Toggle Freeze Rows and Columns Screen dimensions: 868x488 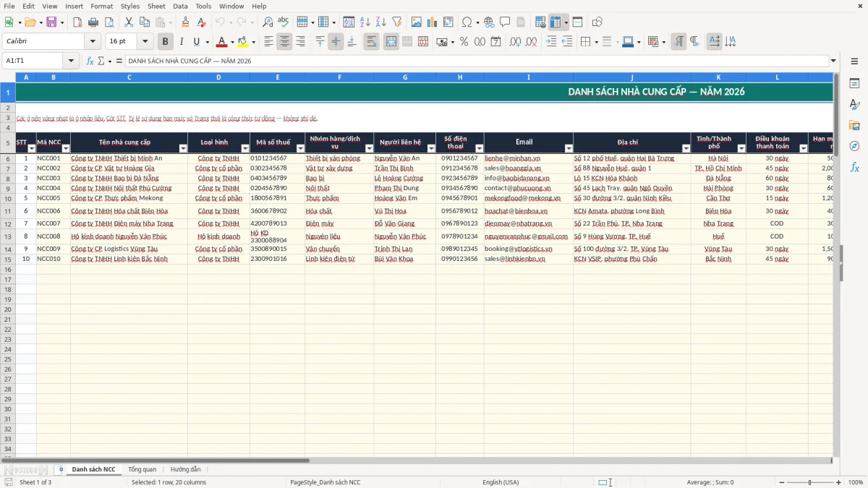556,22
